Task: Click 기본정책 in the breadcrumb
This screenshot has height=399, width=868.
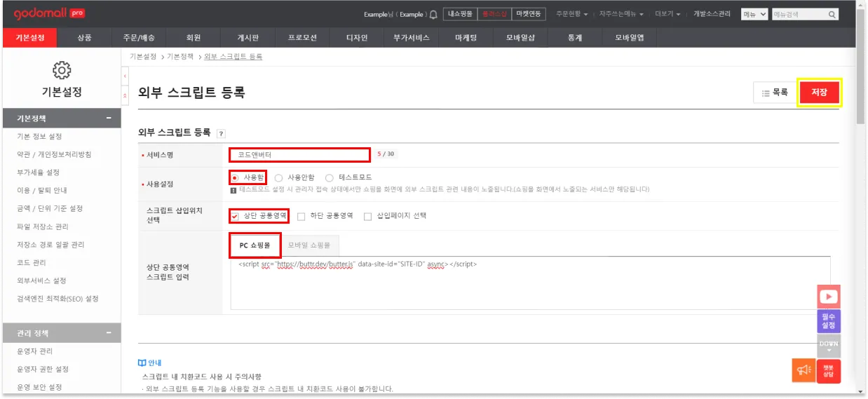Action: (179, 56)
